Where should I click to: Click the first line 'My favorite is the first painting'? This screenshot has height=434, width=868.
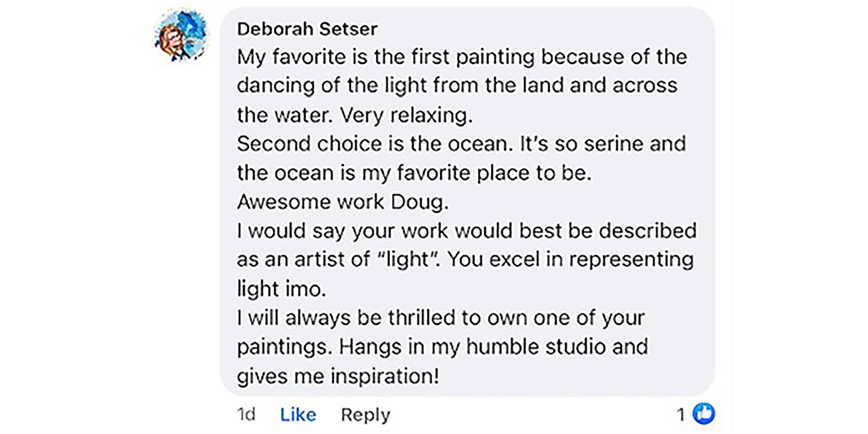tap(462, 57)
